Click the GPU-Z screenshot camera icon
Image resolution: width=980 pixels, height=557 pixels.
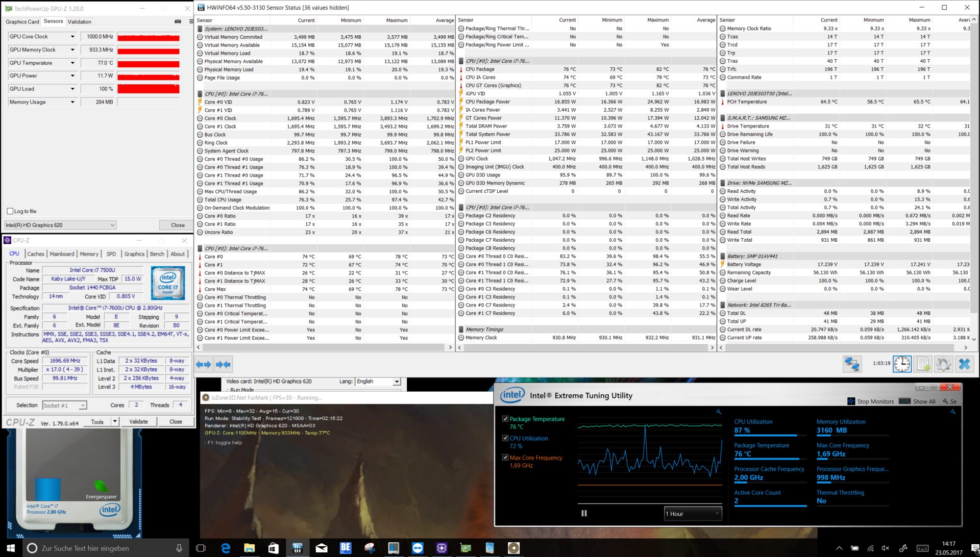[x=178, y=21]
